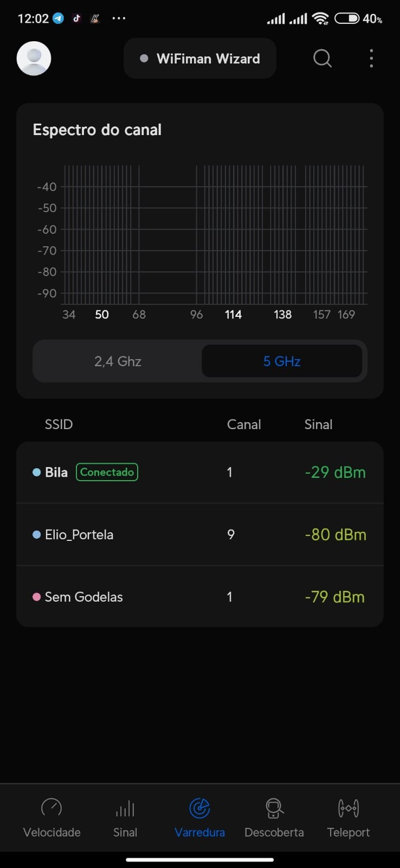Open the Sinal signal bars icon
This screenshot has height=868, width=400.
point(125,808)
